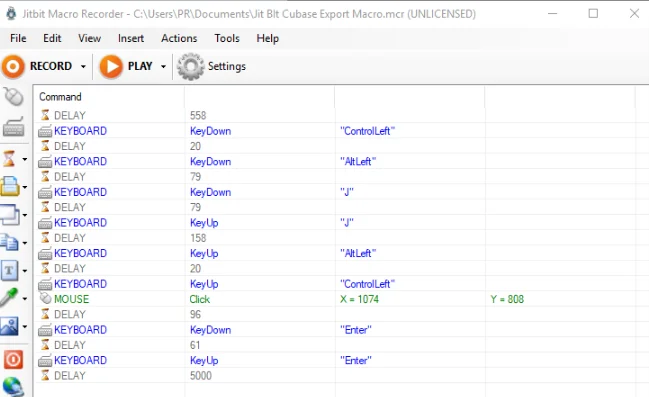Expand dropdown arrow beside window commands icon
Viewport: 649px width, 397px height.
pyautogui.click(x=25, y=215)
